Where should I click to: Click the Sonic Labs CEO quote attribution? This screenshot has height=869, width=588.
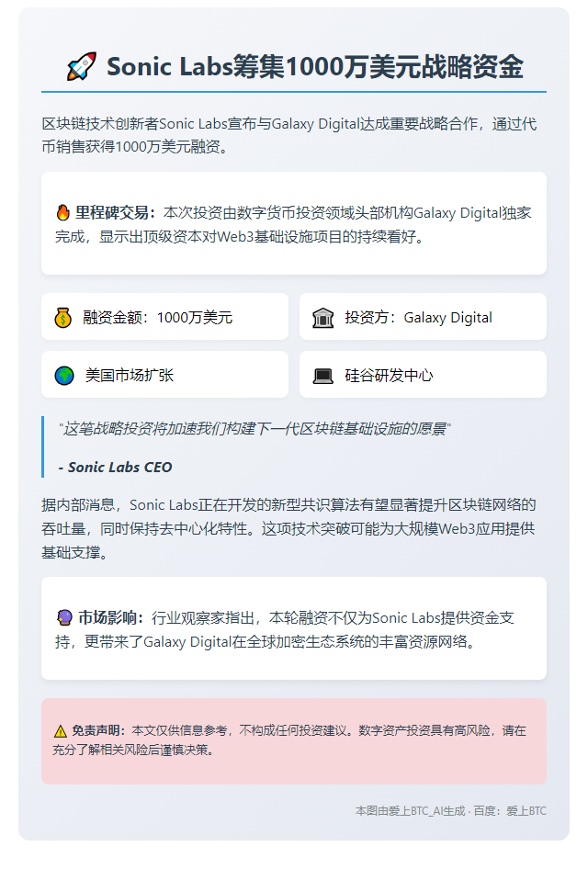115,468
